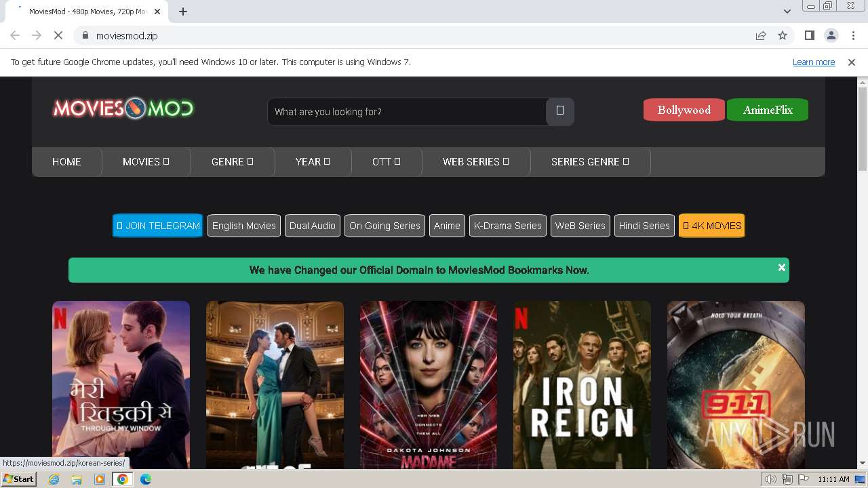Open Madame Web Dakota Johnson poster
Viewport: 868px width, 488px height.
tap(429, 385)
